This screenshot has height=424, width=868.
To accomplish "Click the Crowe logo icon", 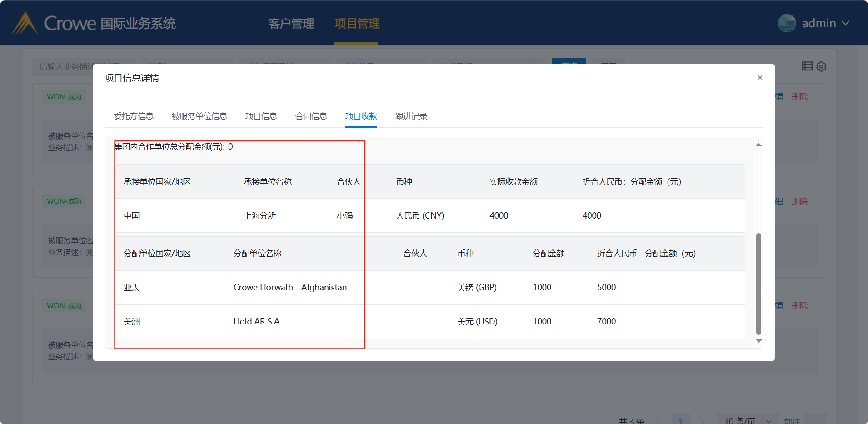I will (25, 23).
